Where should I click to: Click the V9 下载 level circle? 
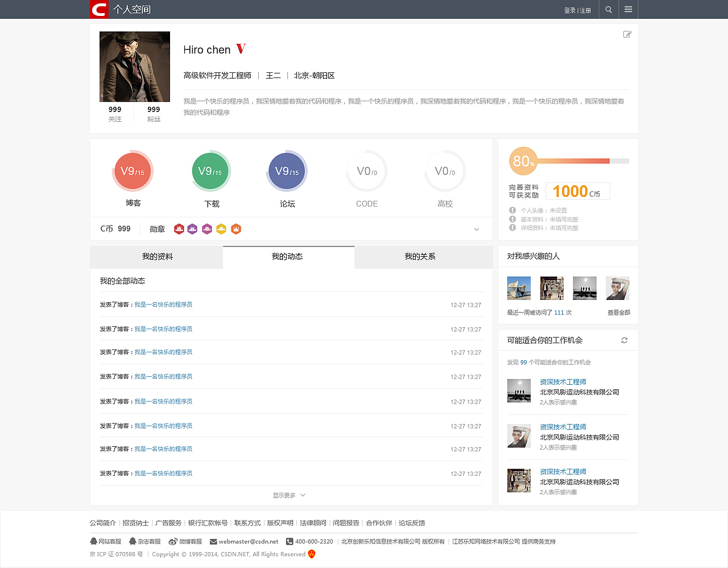(x=210, y=171)
